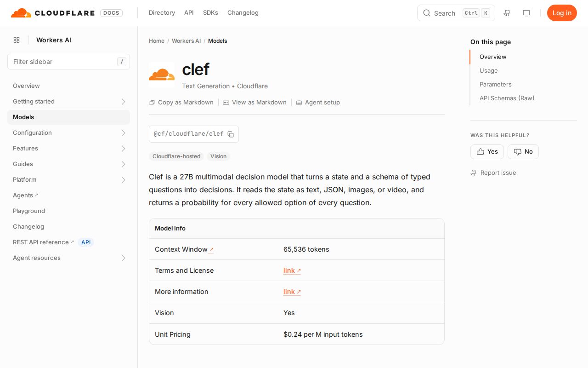Image resolution: width=588 pixels, height=368 pixels.
Task: Focus the Search box
Action: click(x=456, y=13)
